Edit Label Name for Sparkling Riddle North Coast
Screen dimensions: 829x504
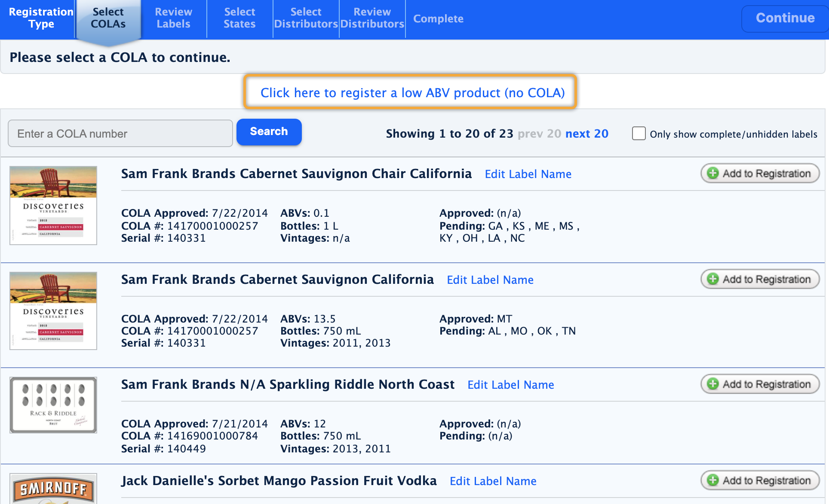[510, 385]
